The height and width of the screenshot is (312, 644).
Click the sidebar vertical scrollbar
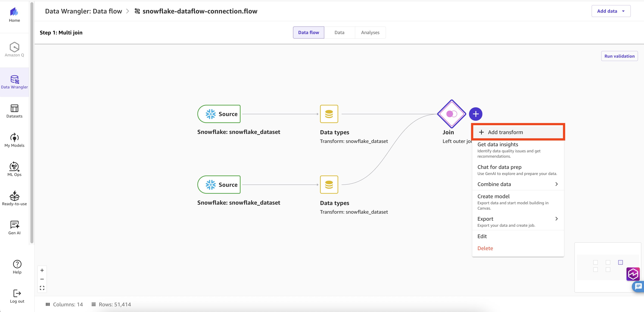point(32,122)
